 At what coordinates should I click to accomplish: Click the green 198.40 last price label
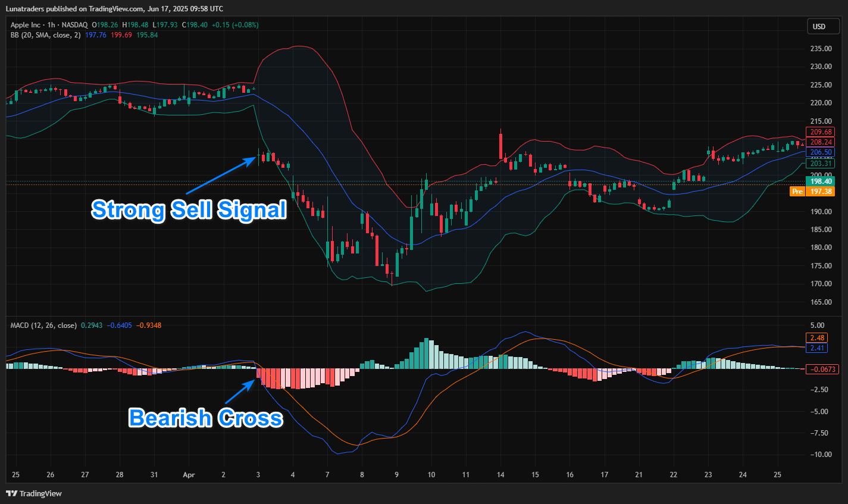click(x=821, y=181)
